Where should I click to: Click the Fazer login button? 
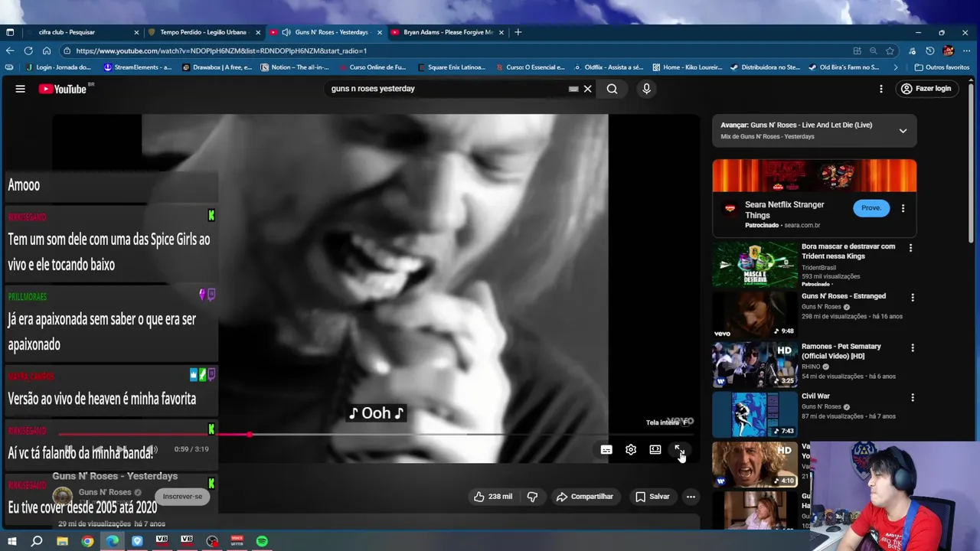(x=926, y=89)
